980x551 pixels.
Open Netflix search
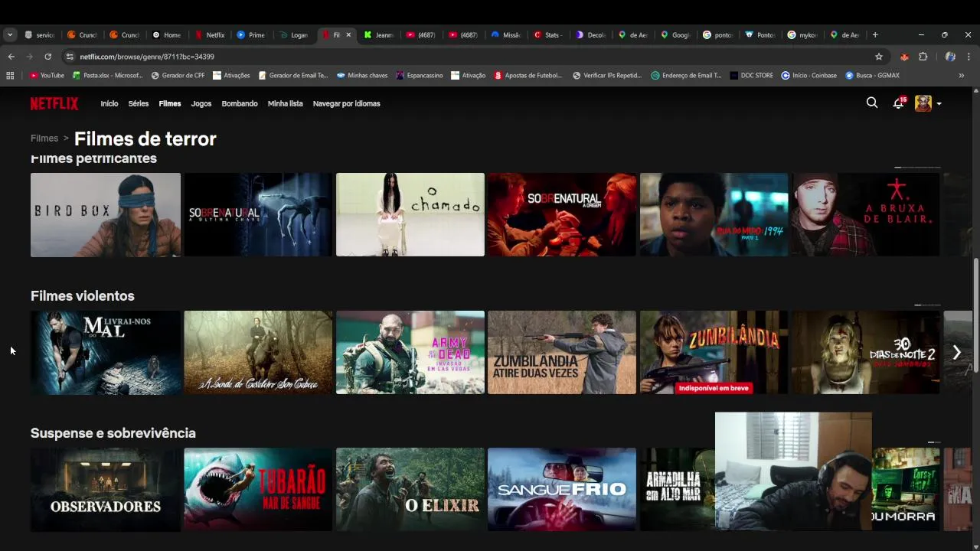pyautogui.click(x=872, y=103)
